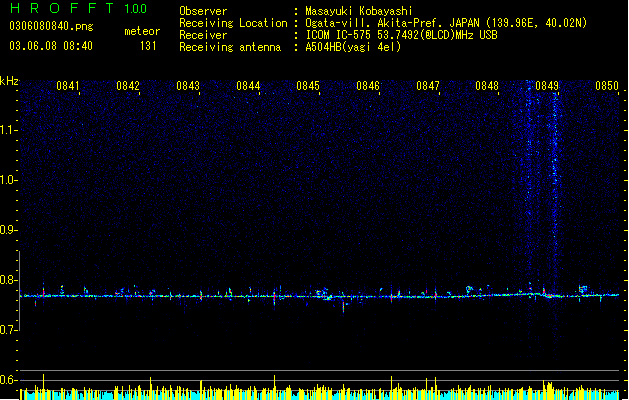The width and height of the screenshot is (629, 400).
Task: Click the 0.6 kHz axis label
Action: tap(8, 380)
